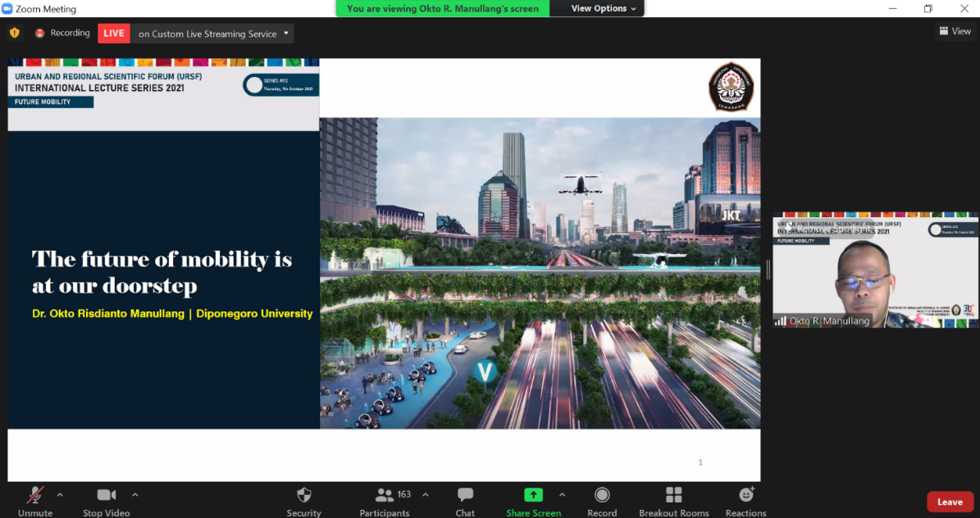This screenshot has width=980, height=518.
Task: Click the divider handle beside shared screen
Action: click(x=768, y=269)
